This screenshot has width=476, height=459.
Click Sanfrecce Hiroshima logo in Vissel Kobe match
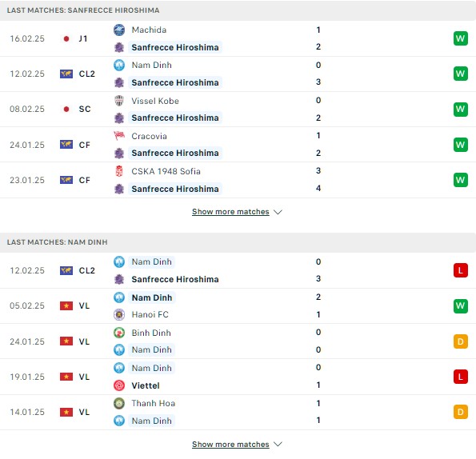tap(119, 118)
